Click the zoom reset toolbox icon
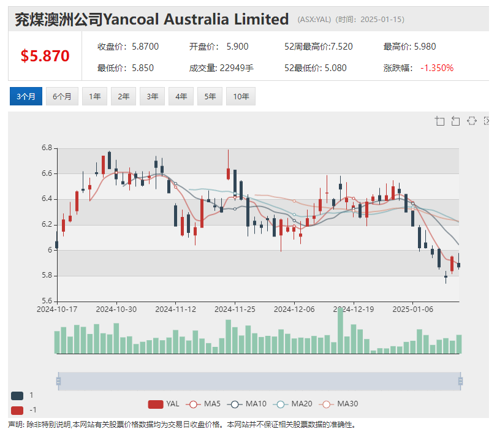 coord(455,121)
